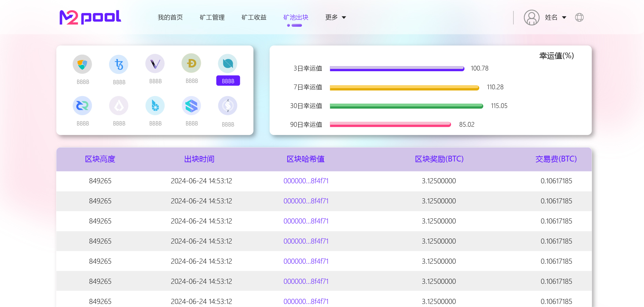Select the BitShares coin icon
This screenshot has width=644, height=307.
155,106
